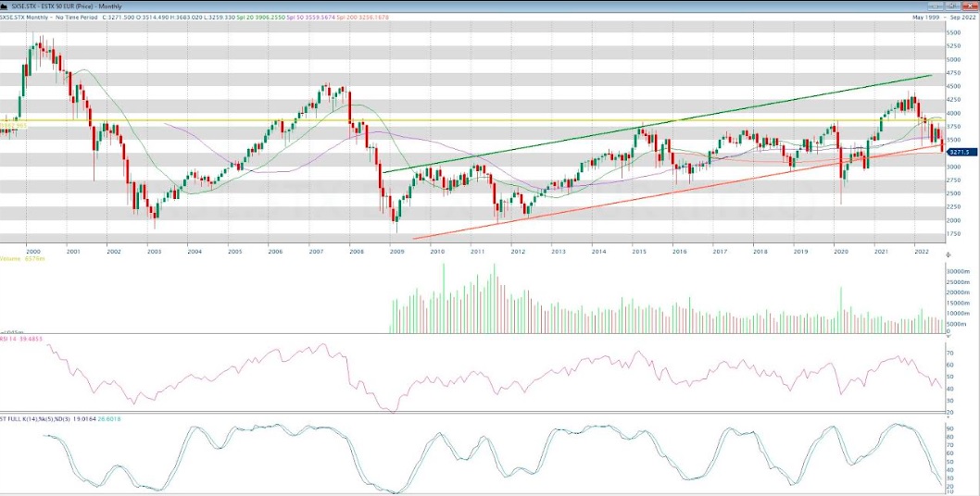This screenshot has width=980, height=496.
Task: Click the 30000m volume axis label
Action: (x=960, y=272)
